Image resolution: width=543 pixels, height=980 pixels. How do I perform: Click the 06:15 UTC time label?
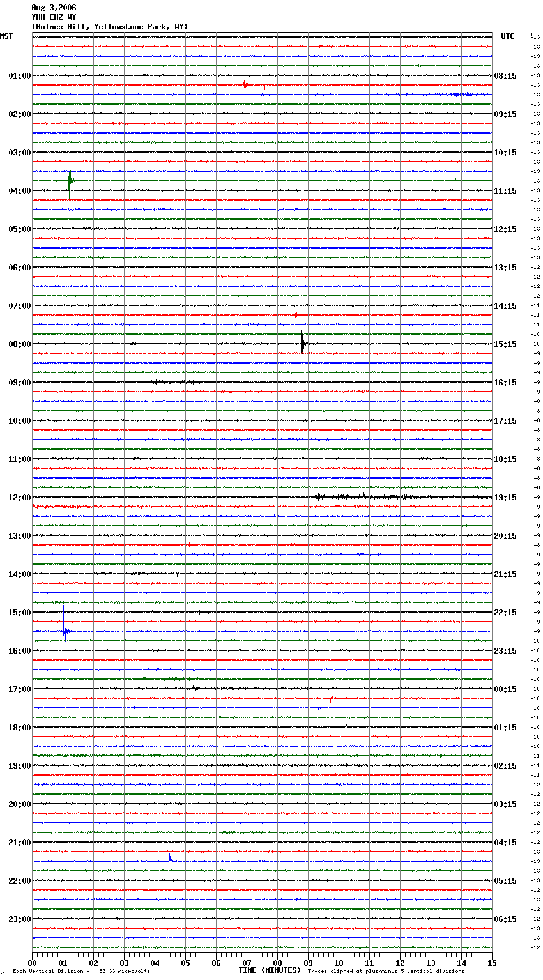pos(505,919)
